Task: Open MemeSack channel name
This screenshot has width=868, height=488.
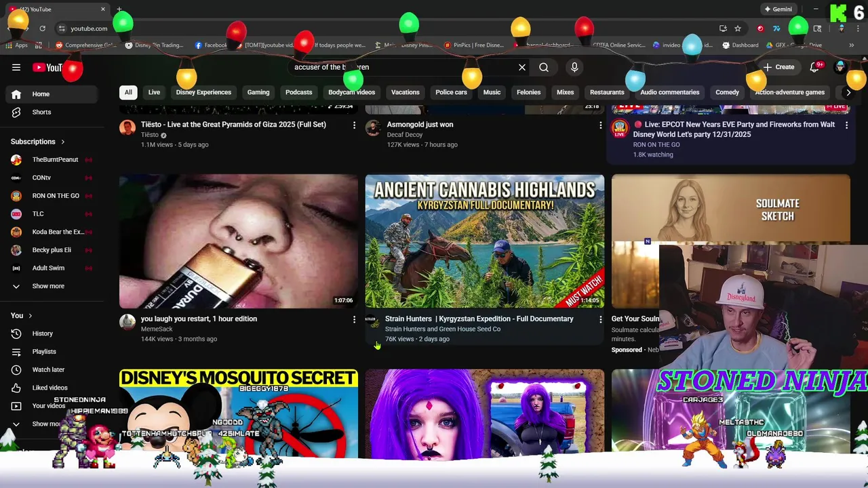Action: [x=157, y=329]
